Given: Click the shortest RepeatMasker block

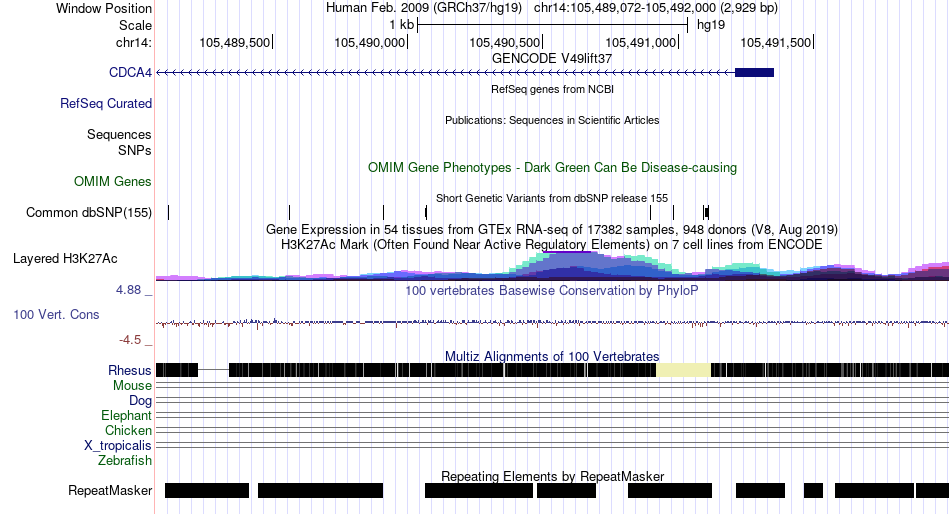Looking at the screenshot, I should 814,490.
